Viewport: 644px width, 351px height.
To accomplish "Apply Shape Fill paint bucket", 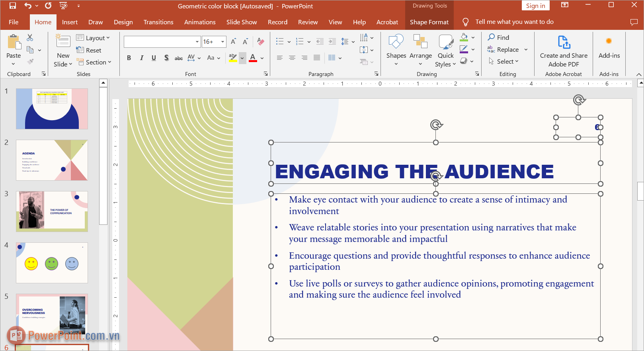I will click(x=464, y=37).
